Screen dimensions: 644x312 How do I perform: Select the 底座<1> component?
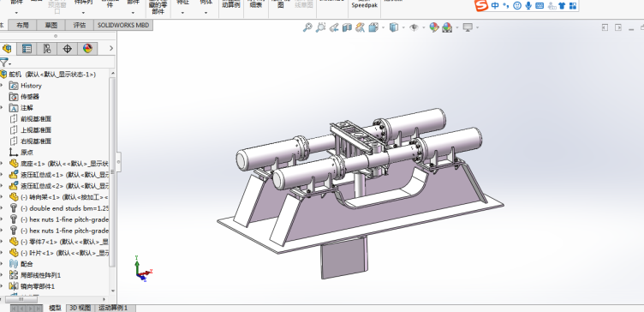[x=59, y=163]
